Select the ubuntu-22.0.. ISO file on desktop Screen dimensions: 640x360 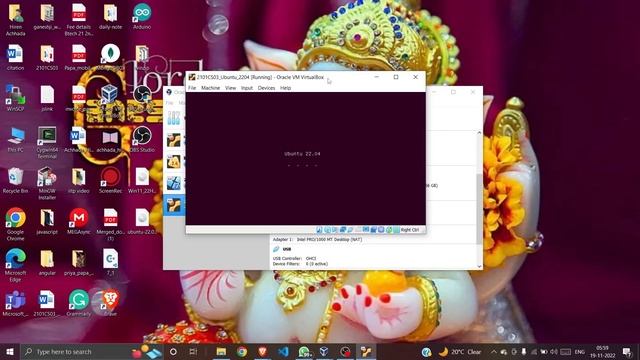[x=142, y=221]
